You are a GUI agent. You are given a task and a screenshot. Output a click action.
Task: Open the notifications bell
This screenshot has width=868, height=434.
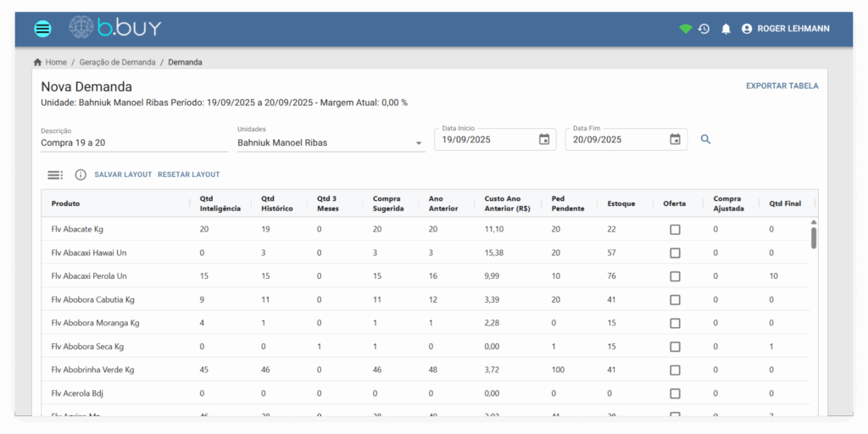coord(726,29)
